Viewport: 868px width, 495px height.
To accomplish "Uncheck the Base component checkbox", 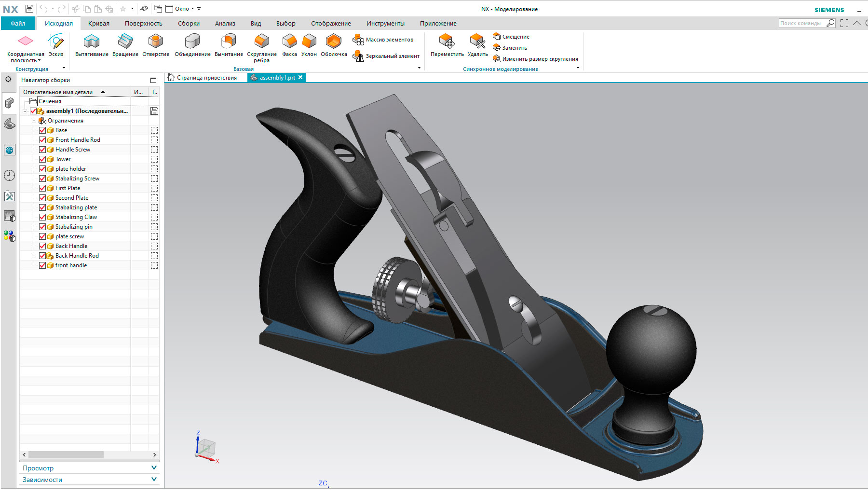I will (x=42, y=130).
